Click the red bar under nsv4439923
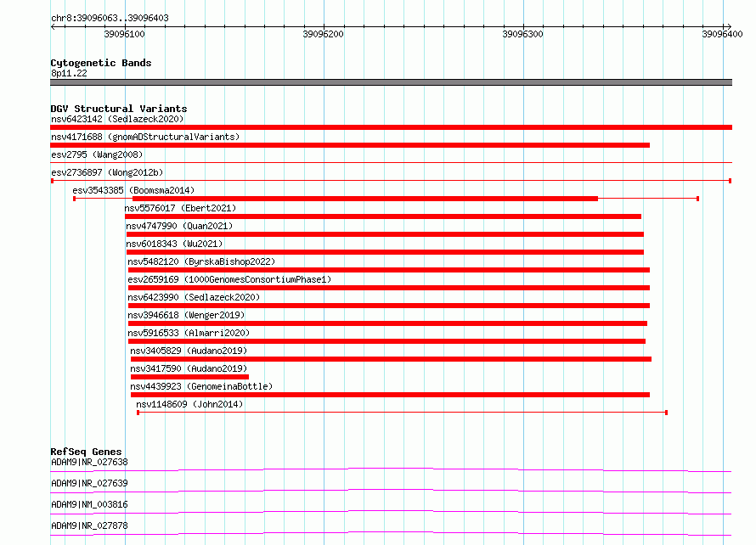Viewport: 756px width, 545px height. click(x=390, y=395)
